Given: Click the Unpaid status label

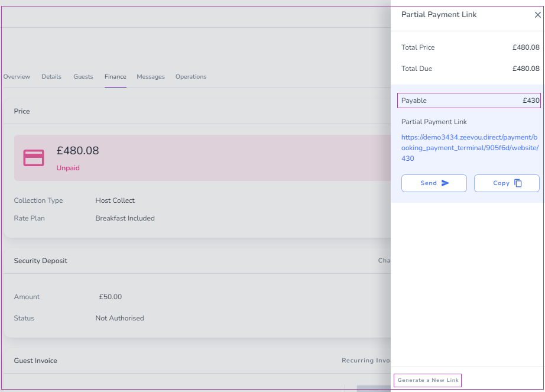Looking at the screenshot, I should pos(68,168).
